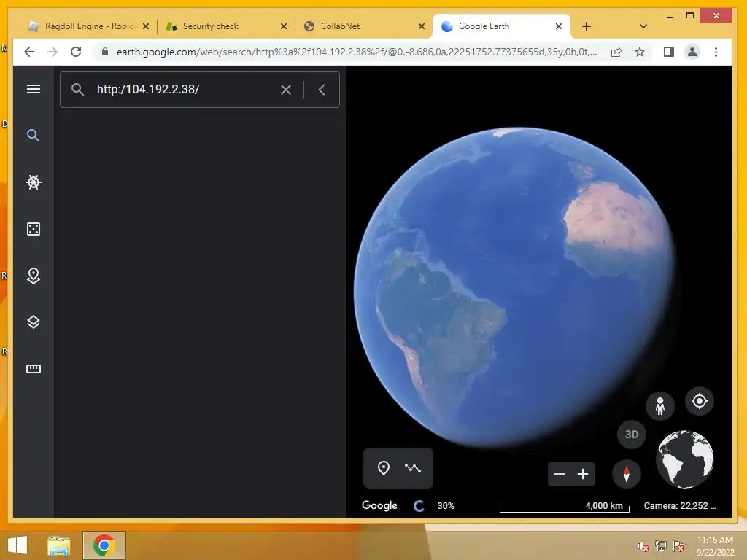Close the CollabNet tab
This screenshot has height=560, width=747.
[421, 26]
